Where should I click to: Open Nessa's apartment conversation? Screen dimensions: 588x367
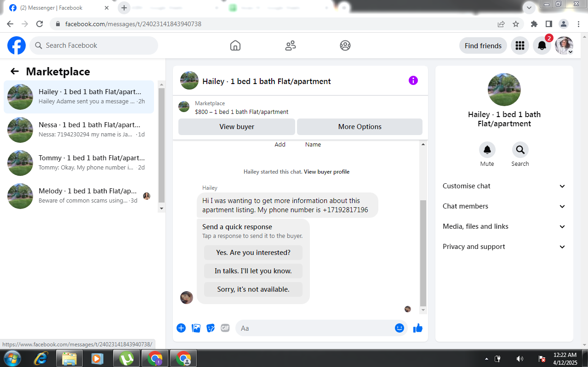pos(79,130)
